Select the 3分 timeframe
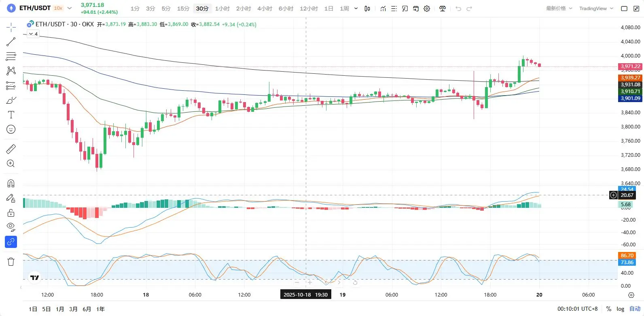The width and height of the screenshot is (644, 316). coord(150,9)
